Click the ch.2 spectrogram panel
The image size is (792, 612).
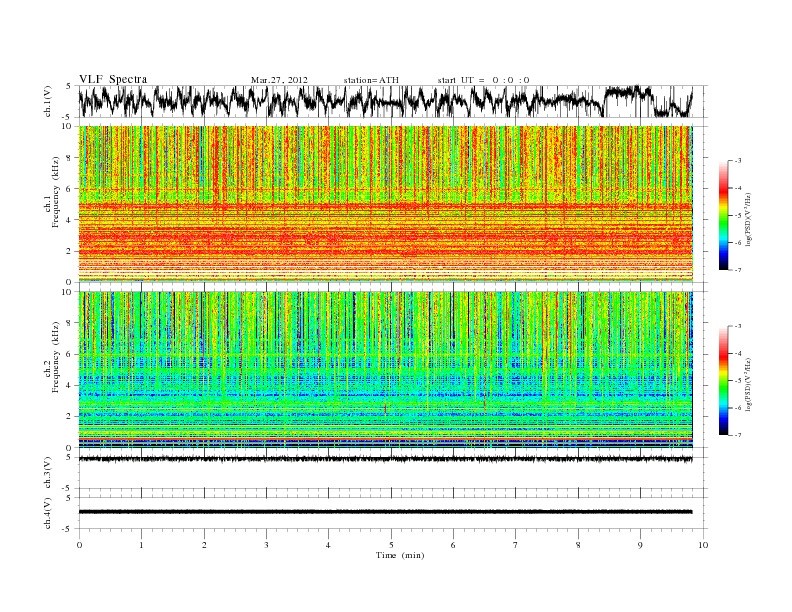pos(385,370)
